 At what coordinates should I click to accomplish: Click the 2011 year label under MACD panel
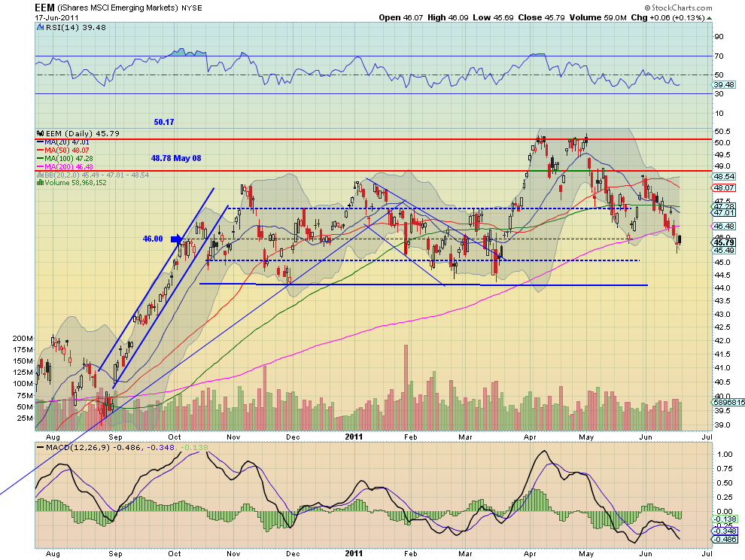(354, 553)
